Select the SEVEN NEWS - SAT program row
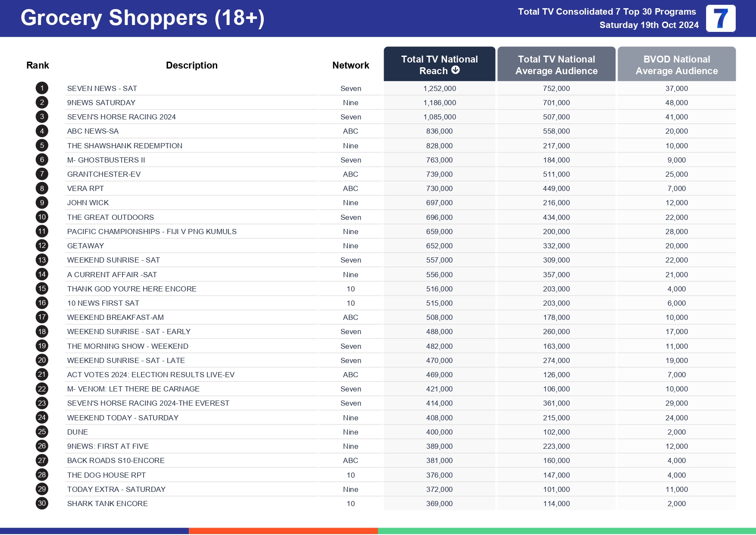The height and width of the screenshot is (535, 756). pos(102,88)
